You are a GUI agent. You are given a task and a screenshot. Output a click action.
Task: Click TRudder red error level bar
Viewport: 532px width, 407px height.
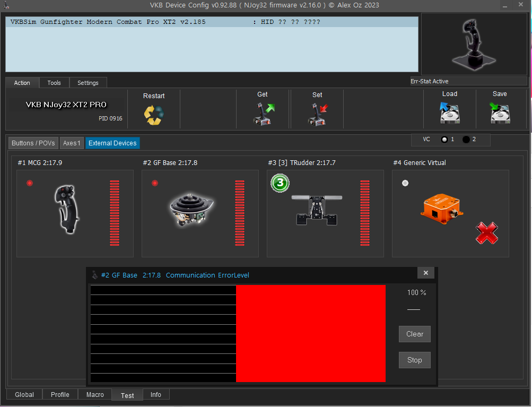[365, 213]
